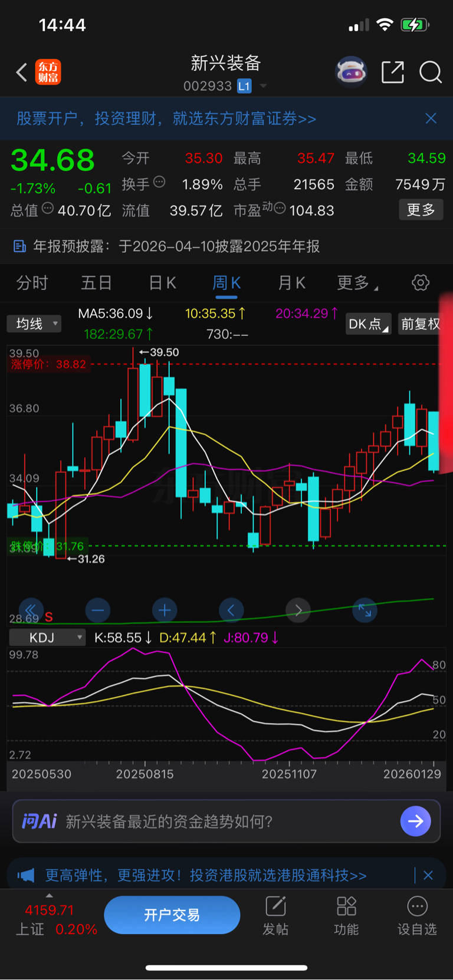The height and width of the screenshot is (980, 453).
Task: Open the 前复权 adjustment selector
Action: pyautogui.click(x=421, y=324)
